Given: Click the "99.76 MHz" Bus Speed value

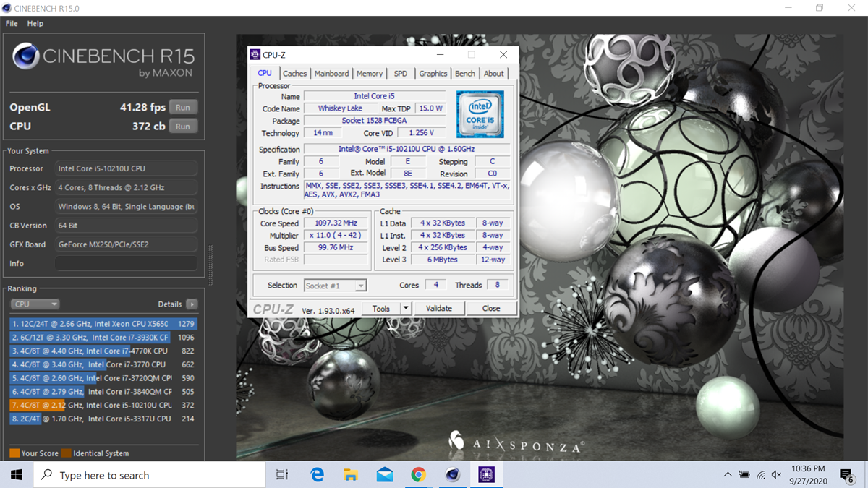Looking at the screenshot, I should [335, 248].
